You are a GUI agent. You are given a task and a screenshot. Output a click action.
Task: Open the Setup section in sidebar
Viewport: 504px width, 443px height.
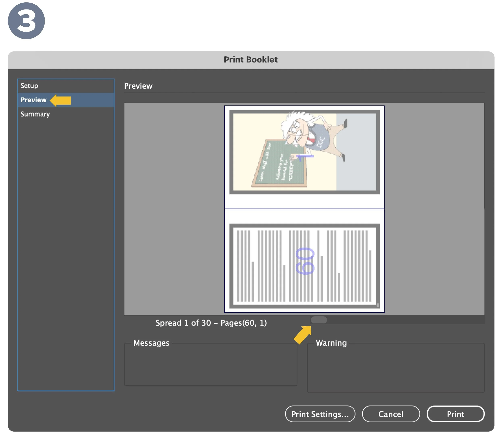29,86
